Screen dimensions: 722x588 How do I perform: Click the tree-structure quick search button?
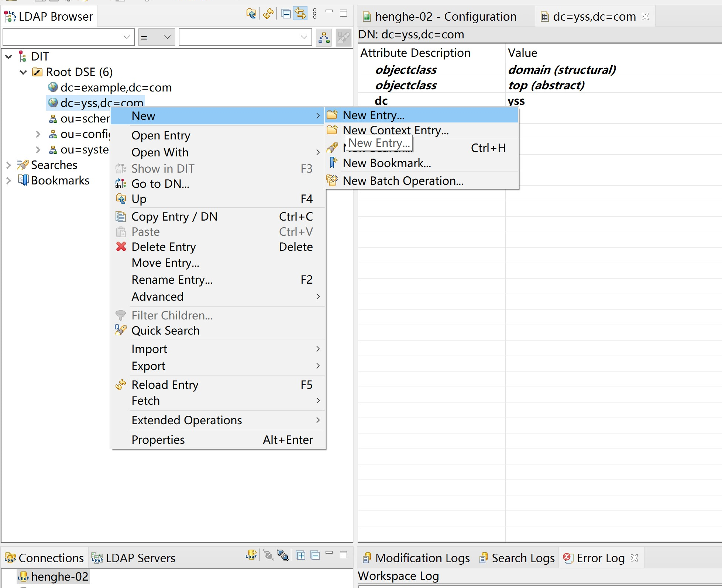click(324, 37)
